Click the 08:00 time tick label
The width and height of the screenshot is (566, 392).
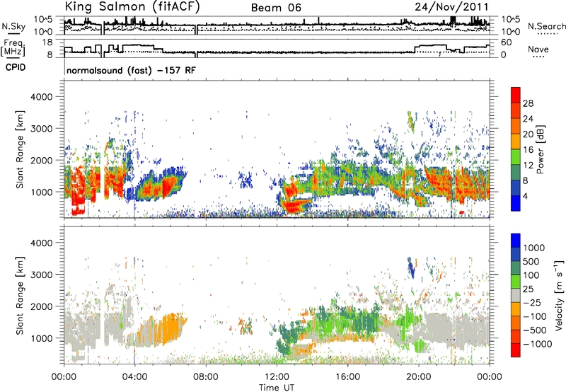click(x=206, y=377)
